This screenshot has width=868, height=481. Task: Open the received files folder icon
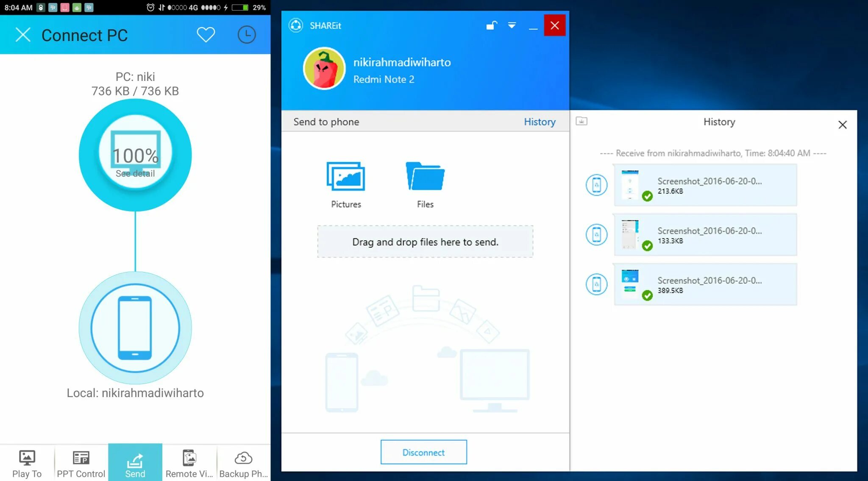pyautogui.click(x=581, y=122)
